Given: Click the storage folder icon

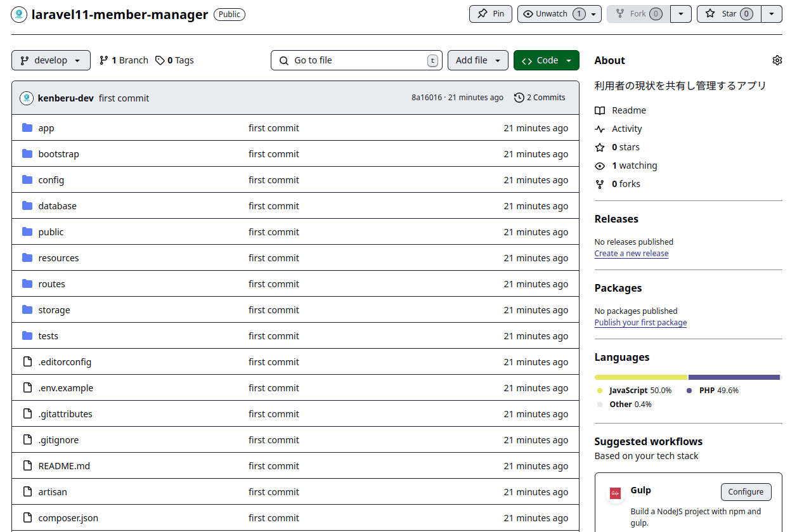Looking at the screenshot, I should pyautogui.click(x=27, y=309).
